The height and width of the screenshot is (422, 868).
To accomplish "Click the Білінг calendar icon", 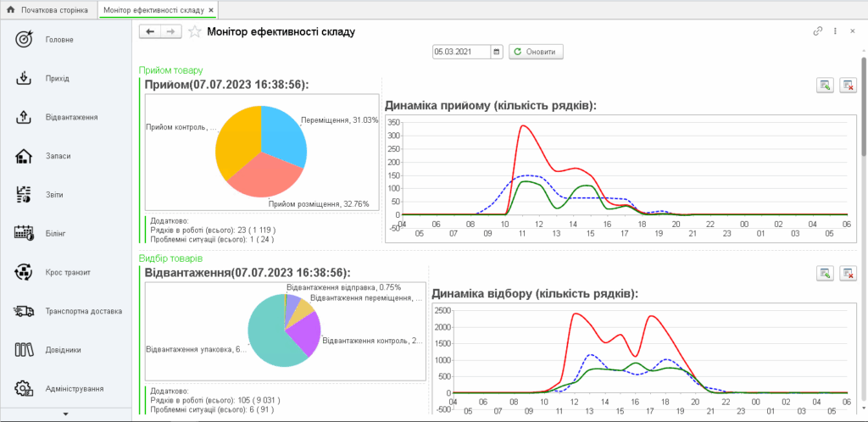I will click(x=24, y=233).
